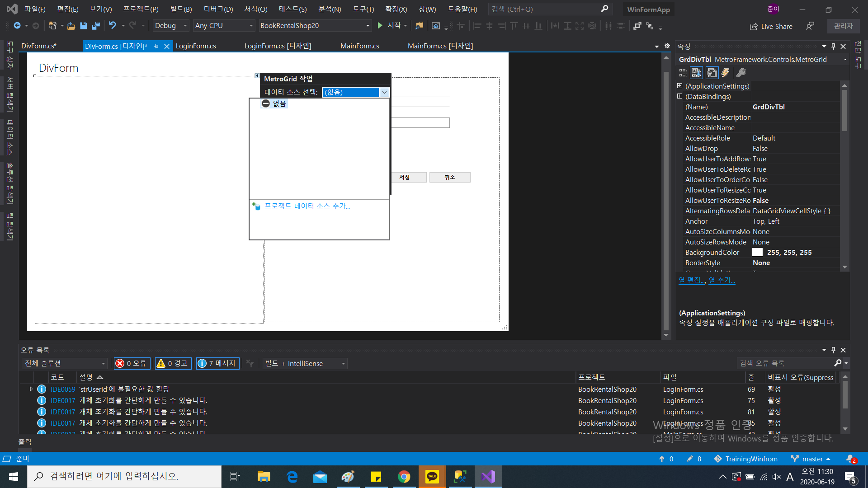This screenshot has width=868, height=488.
Task: Switch to LoginForm.cs tab
Action: 196,46
